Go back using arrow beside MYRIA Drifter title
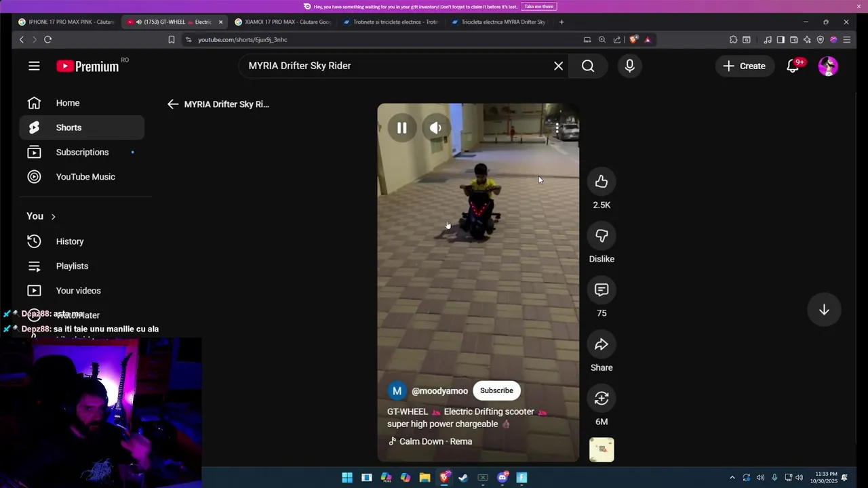Viewport: 868px width, 488px height. pyautogui.click(x=173, y=104)
